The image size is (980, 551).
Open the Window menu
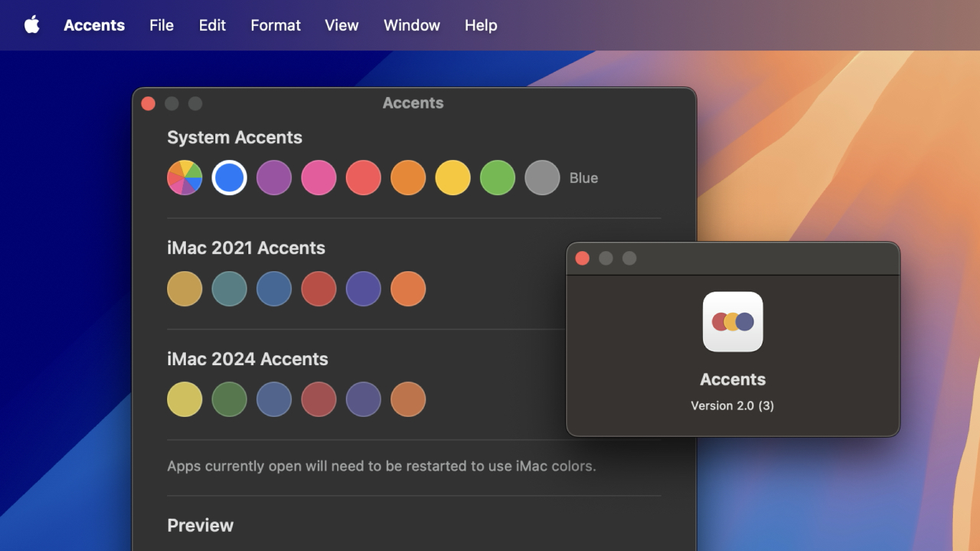412,25
